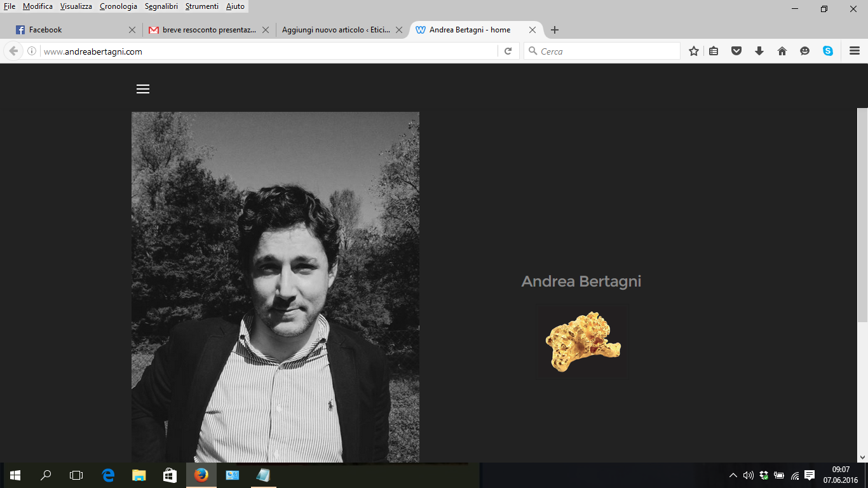
Task: Click the Firefox taskbar icon
Action: [201, 475]
